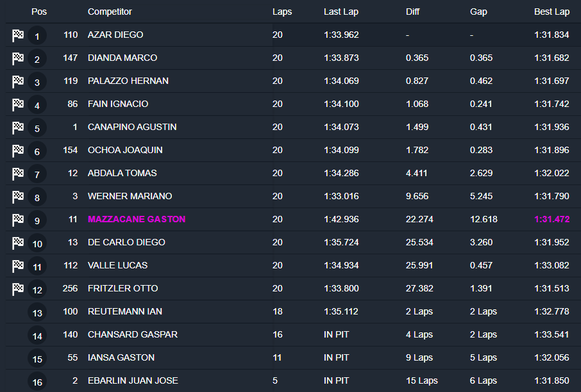Open competitor WERNER MARIANO
The width and height of the screenshot is (581, 392).
click(130, 196)
